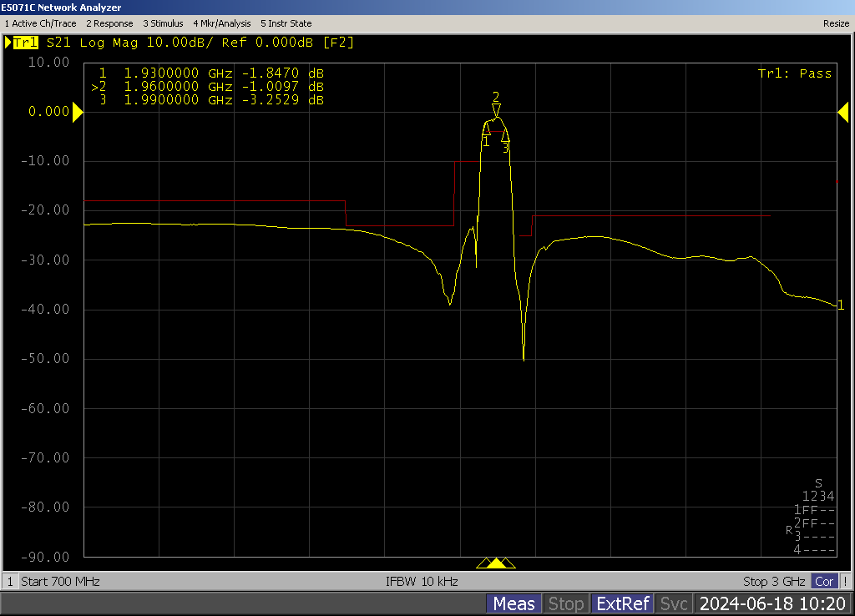Click channel 1 indicator in status bar
855x616 pixels.
point(10,582)
